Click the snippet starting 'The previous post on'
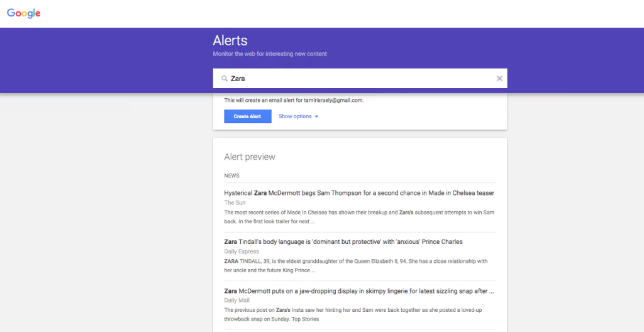The image size is (644, 332). coord(353,314)
